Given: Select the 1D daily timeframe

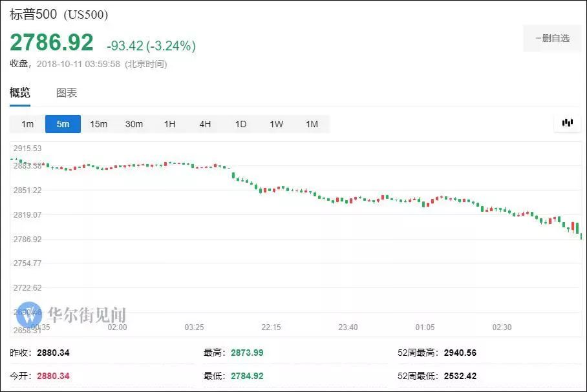Looking at the screenshot, I should [240, 123].
